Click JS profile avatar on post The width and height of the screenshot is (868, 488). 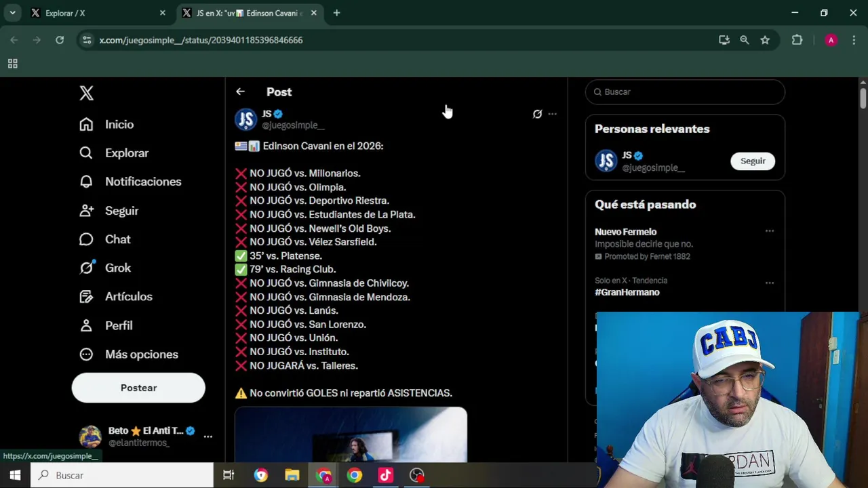(245, 119)
